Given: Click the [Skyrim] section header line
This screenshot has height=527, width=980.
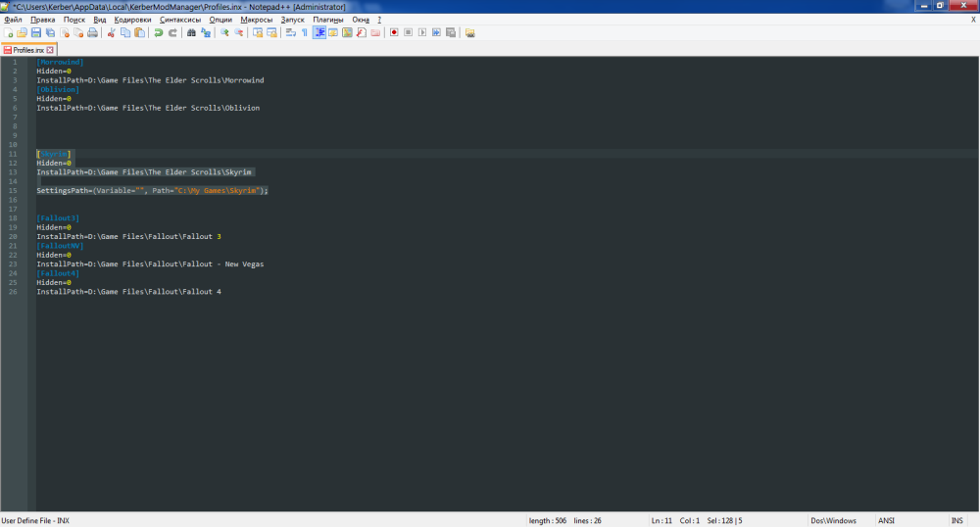Looking at the screenshot, I should pyautogui.click(x=54, y=154).
